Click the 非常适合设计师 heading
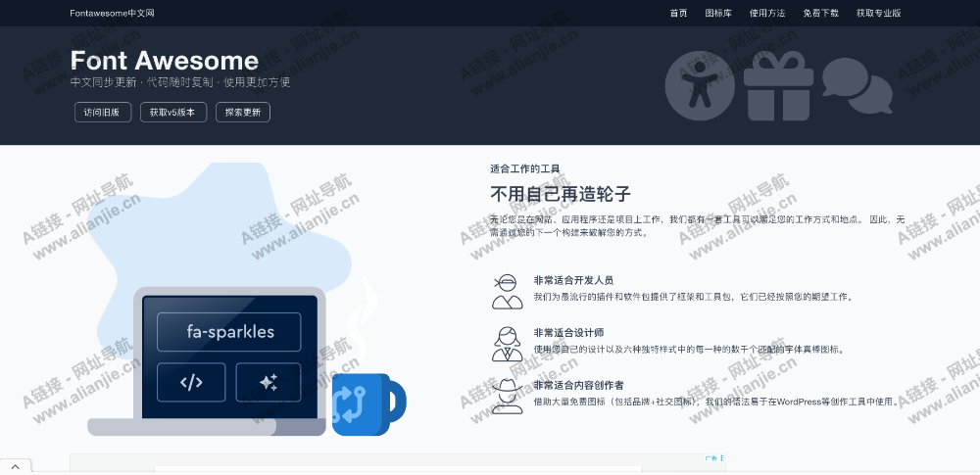The image size is (980, 475). 568,333
